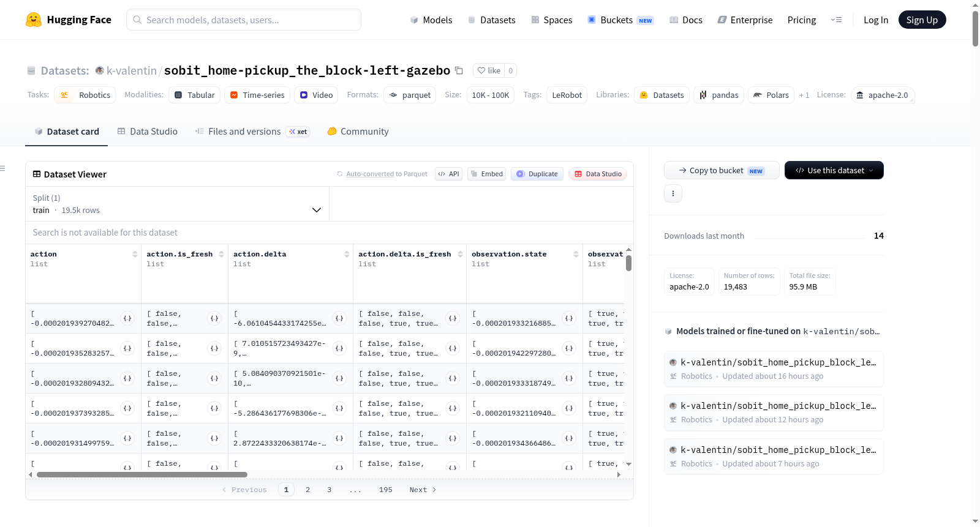Open Enterprise in top navigation
The image size is (980, 527).
(x=745, y=20)
